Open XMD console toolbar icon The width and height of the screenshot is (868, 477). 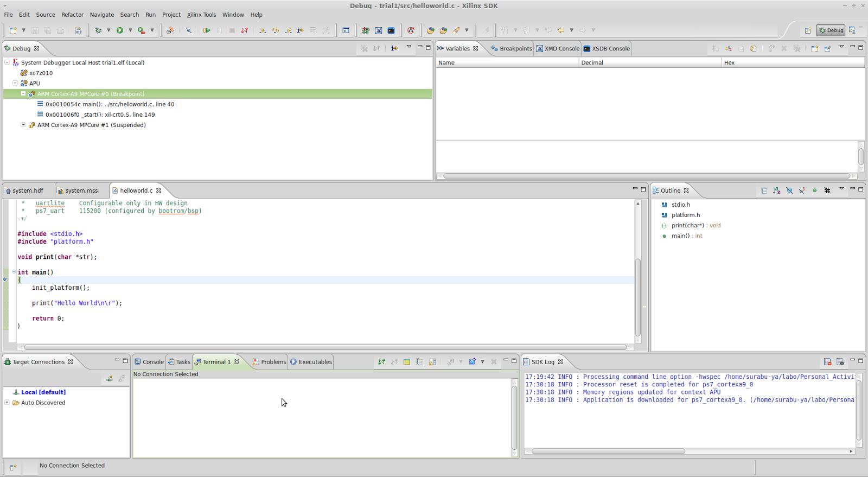tap(379, 30)
